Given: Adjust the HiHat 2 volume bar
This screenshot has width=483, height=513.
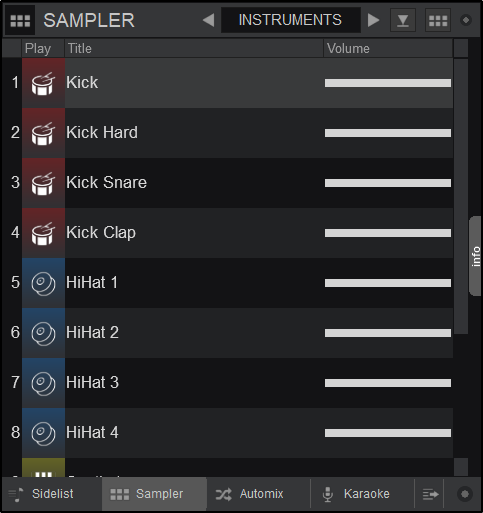Looking at the screenshot, I should tap(388, 333).
